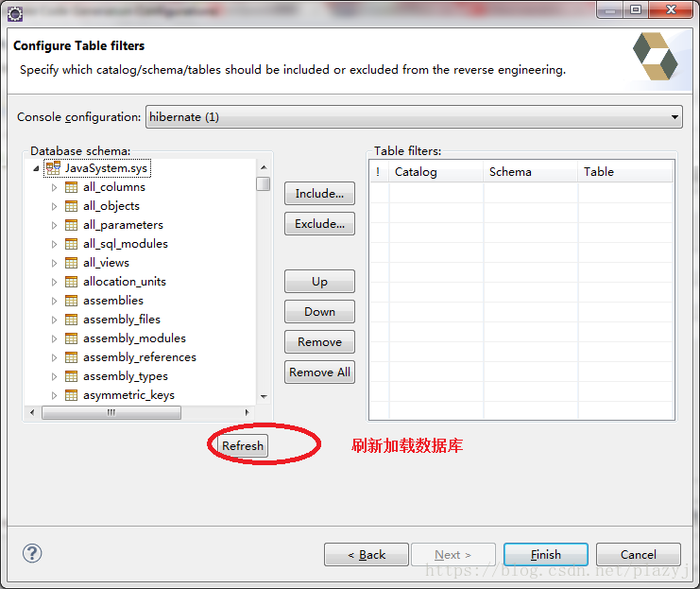Viewport: 700px width, 589px height.
Task: Click the window title bar app icon
Action: [15, 14]
